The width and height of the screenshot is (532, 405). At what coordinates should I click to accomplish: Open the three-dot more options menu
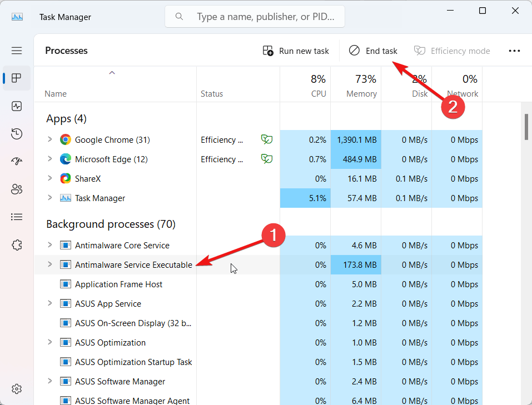[x=514, y=51]
